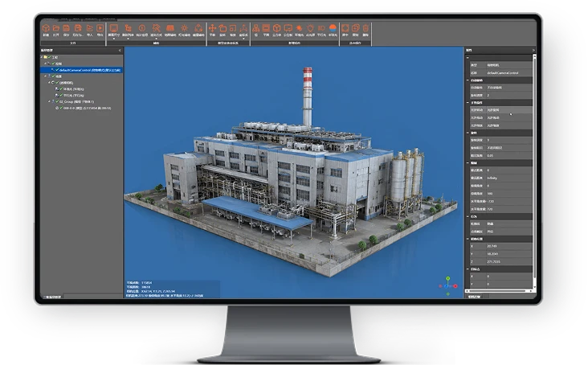588x365 pixels.
Task: Click the blue-orange sphere toolbar icon
Action: [333, 28]
